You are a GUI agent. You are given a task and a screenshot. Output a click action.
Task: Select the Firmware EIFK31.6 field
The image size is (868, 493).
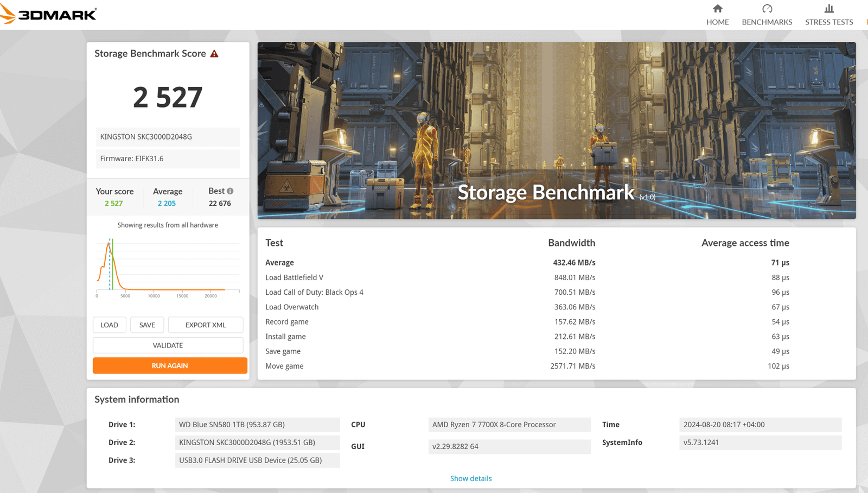click(168, 159)
